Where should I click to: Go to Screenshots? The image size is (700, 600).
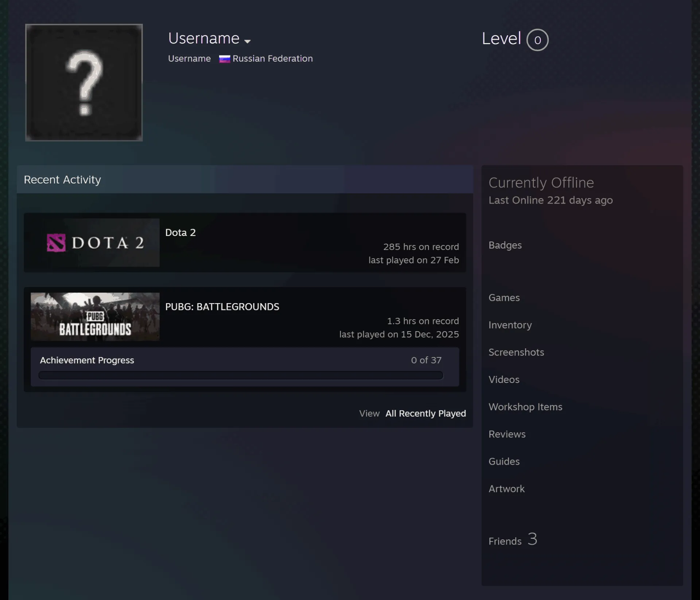(516, 352)
